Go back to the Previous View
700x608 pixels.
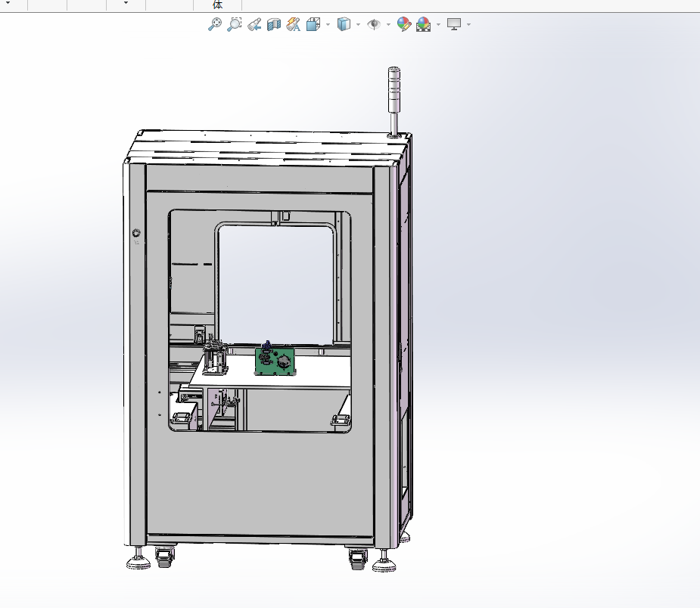pos(254,24)
